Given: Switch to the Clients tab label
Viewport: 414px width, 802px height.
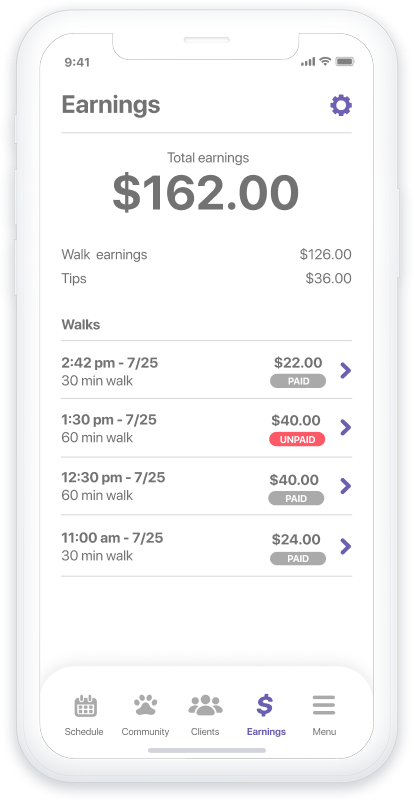Looking at the screenshot, I should click(x=205, y=732).
